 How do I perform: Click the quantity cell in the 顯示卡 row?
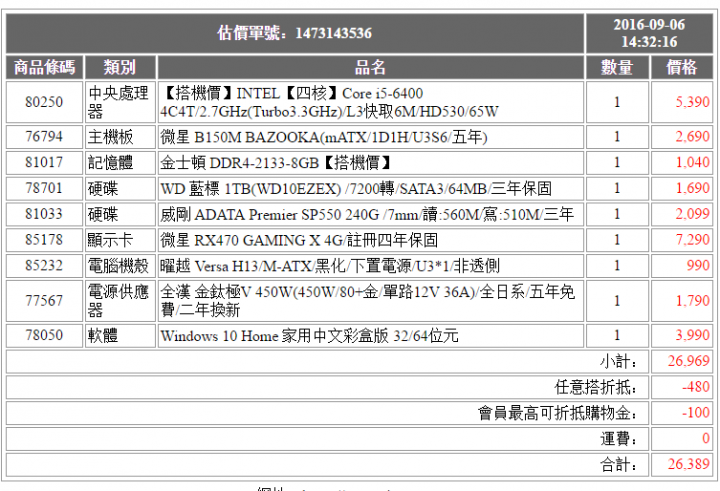(x=617, y=240)
